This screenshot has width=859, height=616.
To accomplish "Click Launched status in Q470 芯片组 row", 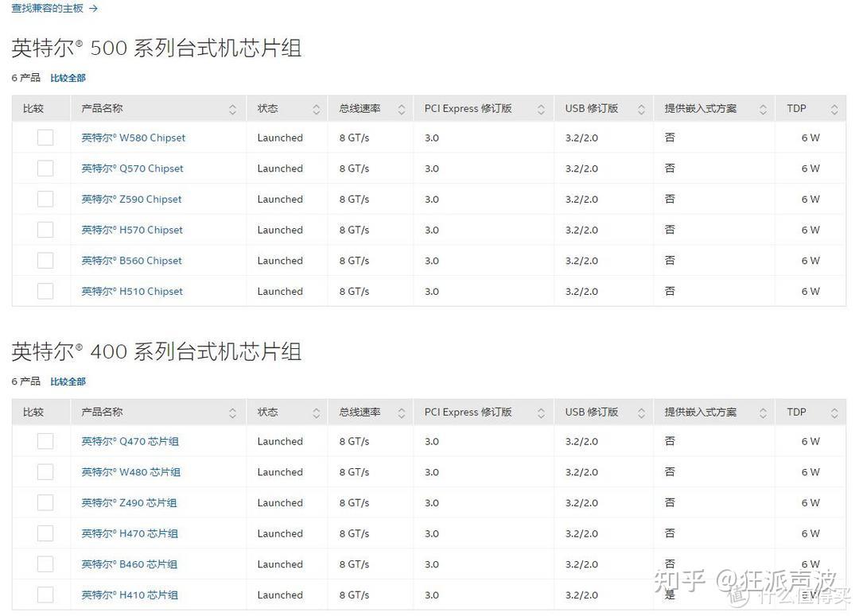I will click(x=280, y=441).
